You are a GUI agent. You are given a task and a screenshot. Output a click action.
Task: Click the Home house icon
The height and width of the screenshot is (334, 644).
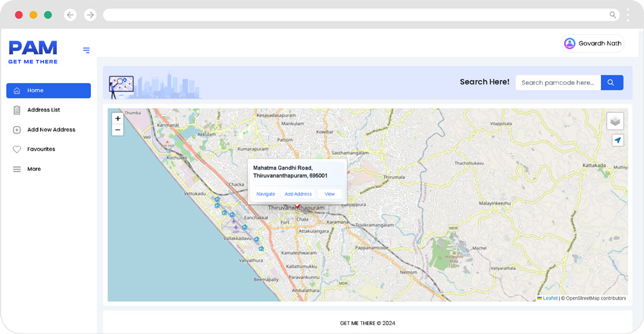(17, 90)
